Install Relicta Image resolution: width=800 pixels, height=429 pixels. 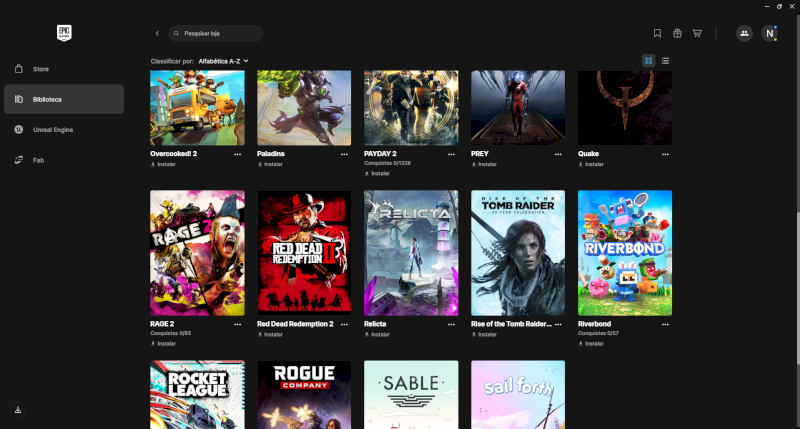[377, 335]
